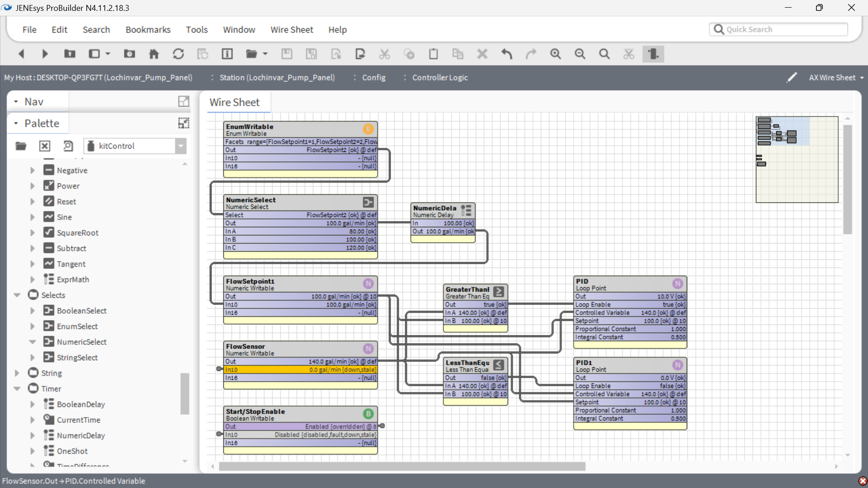The width and height of the screenshot is (868, 488).
Task: Click the Delete X toolbar icon
Action: (482, 54)
